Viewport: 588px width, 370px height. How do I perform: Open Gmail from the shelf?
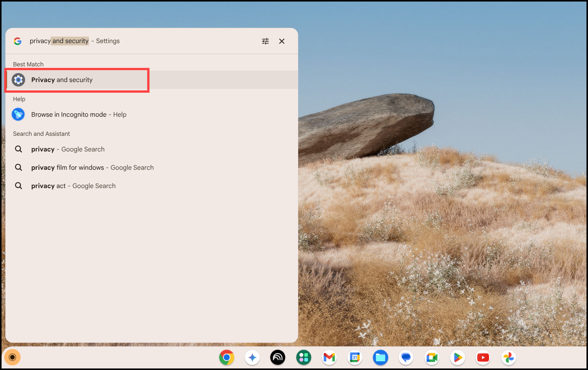coord(329,357)
